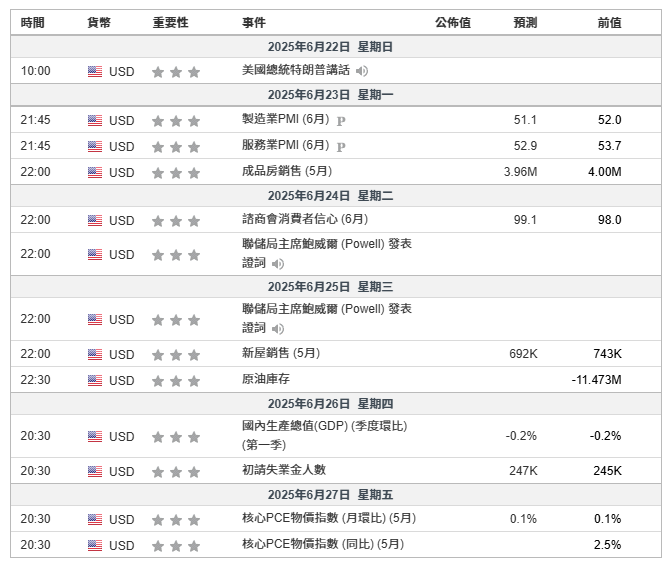Image resolution: width=666 pixels, height=566 pixels.
Task: Click the preliminary P icon beside 服務業PMI
Action: tap(341, 147)
